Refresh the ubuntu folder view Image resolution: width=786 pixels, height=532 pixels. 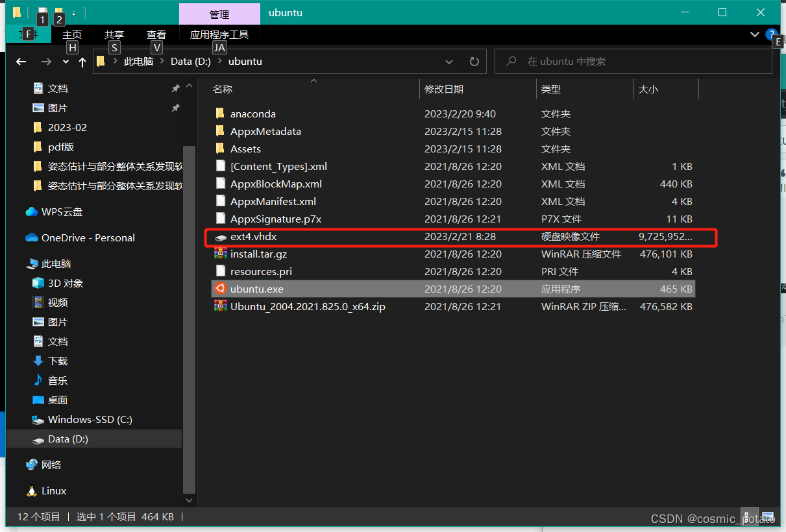point(474,62)
